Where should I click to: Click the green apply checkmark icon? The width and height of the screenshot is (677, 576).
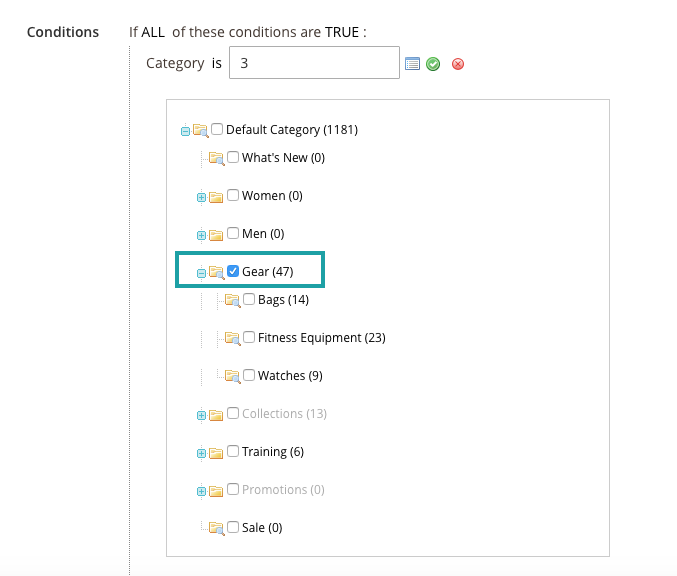click(x=433, y=64)
